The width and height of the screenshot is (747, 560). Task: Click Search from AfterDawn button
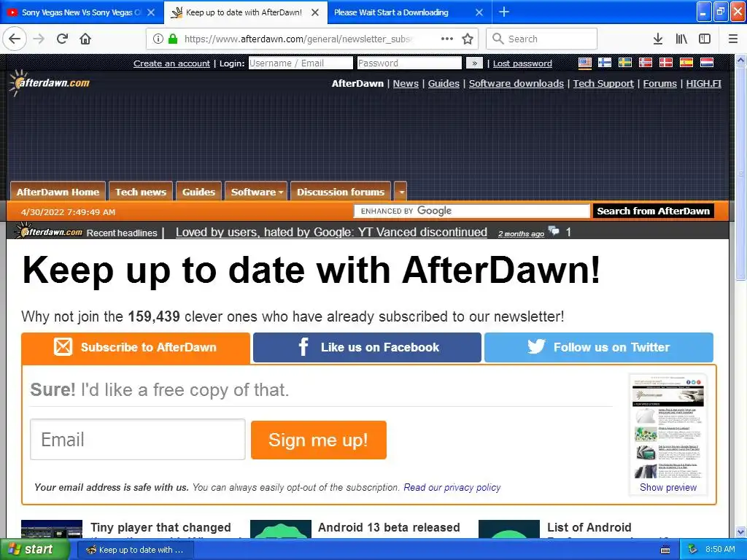(x=653, y=211)
